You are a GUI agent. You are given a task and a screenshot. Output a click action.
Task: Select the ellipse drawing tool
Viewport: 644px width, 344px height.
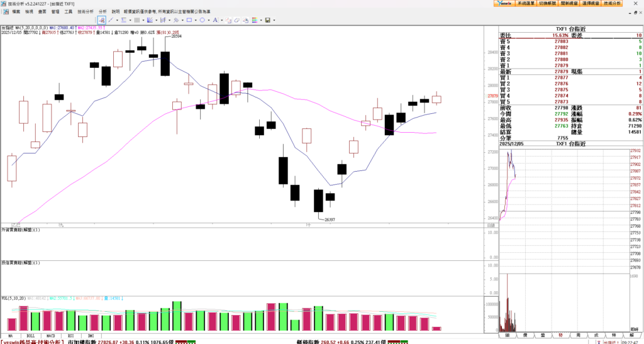[x=202, y=20]
